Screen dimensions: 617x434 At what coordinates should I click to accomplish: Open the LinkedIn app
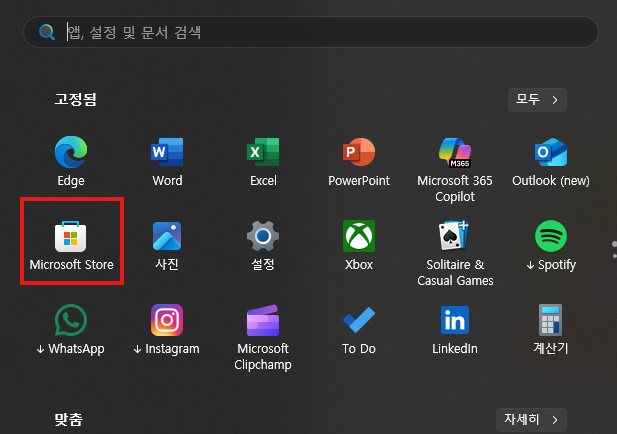click(455, 330)
